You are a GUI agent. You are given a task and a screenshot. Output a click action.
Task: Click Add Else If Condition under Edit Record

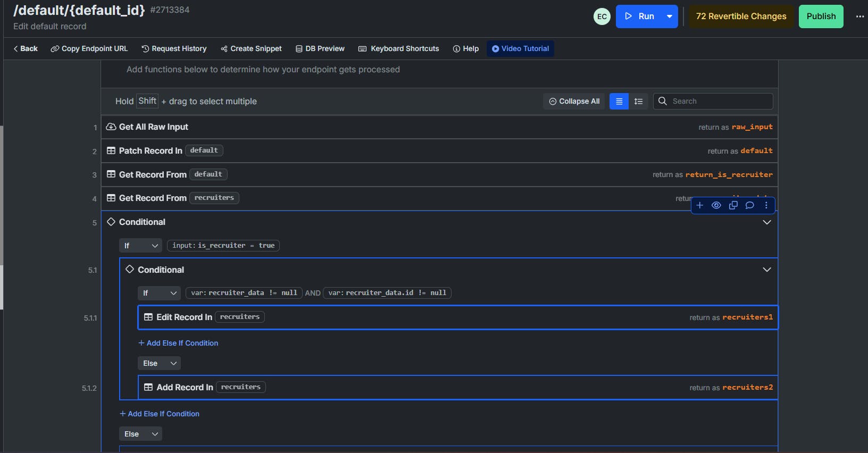pos(178,343)
